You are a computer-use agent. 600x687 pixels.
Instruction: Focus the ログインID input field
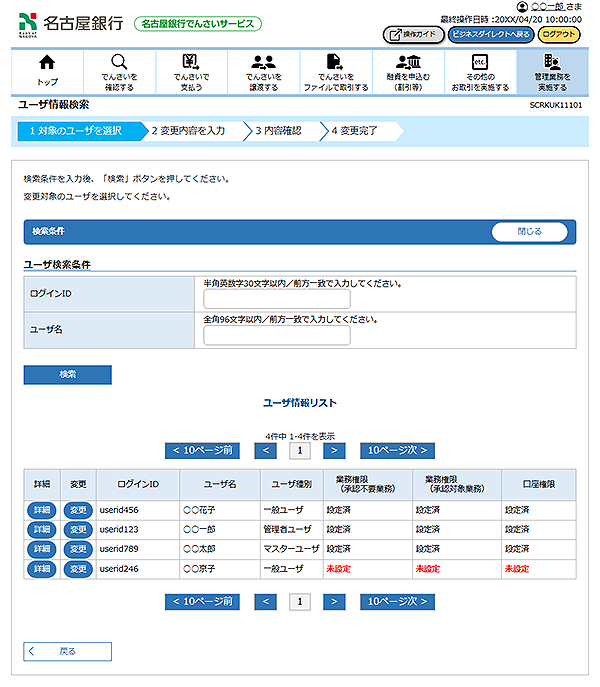(277, 299)
